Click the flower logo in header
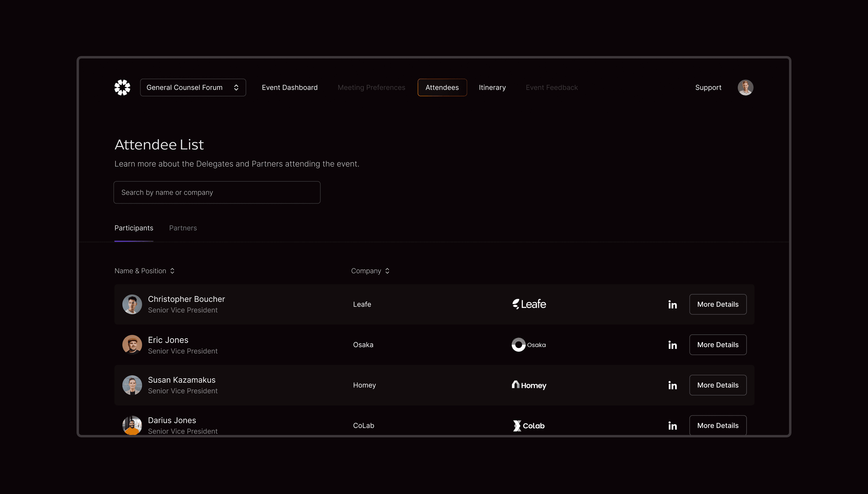868x494 pixels. (122, 88)
